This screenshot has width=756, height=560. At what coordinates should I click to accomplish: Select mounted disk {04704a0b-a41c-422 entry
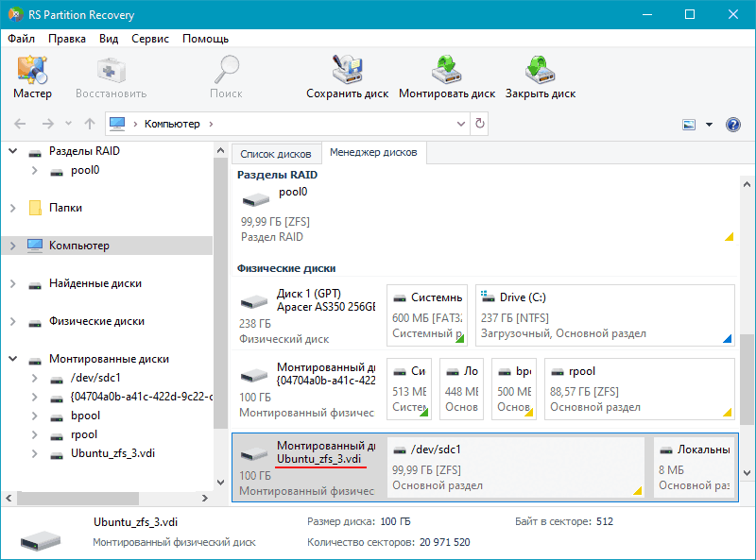point(309,389)
